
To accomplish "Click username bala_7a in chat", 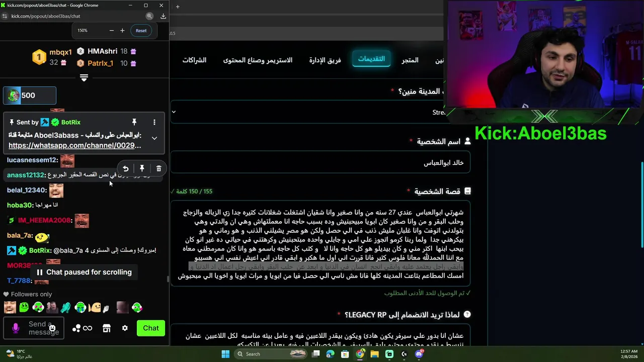I will click(19, 235).
